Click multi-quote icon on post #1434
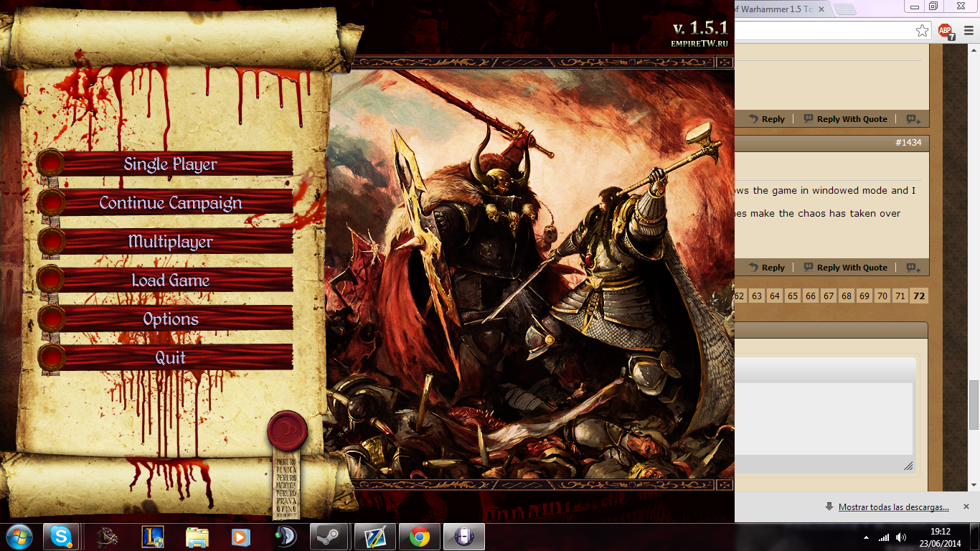The width and height of the screenshot is (980, 551). (913, 268)
